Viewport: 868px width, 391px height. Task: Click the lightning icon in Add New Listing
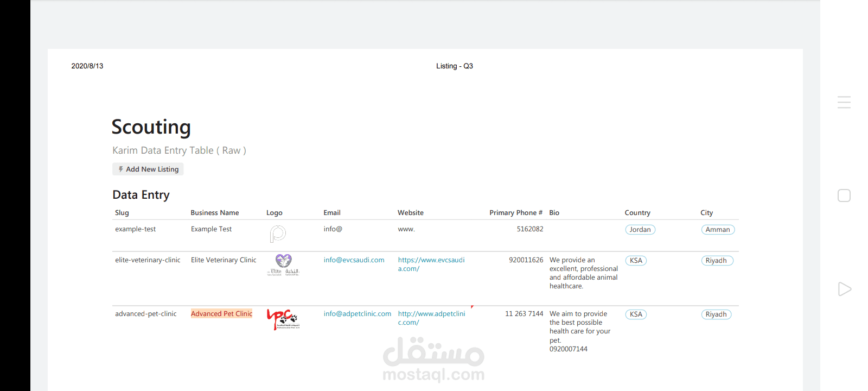[121, 169]
